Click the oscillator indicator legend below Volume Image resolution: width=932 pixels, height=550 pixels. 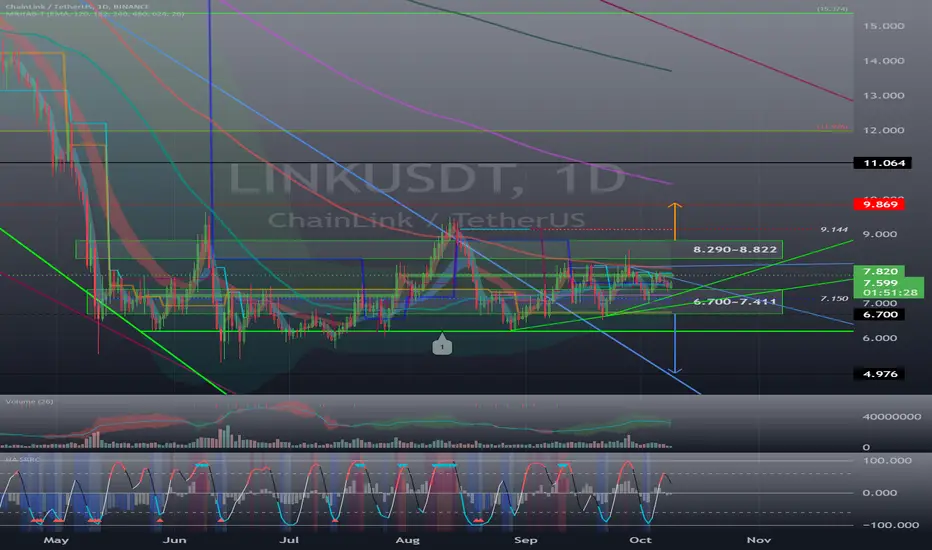23,460
